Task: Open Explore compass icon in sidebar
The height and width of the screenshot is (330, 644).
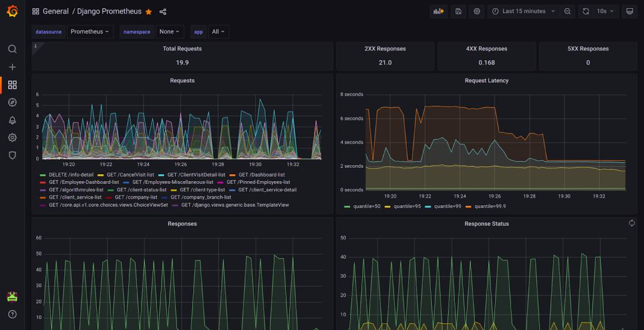Action: (x=12, y=102)
